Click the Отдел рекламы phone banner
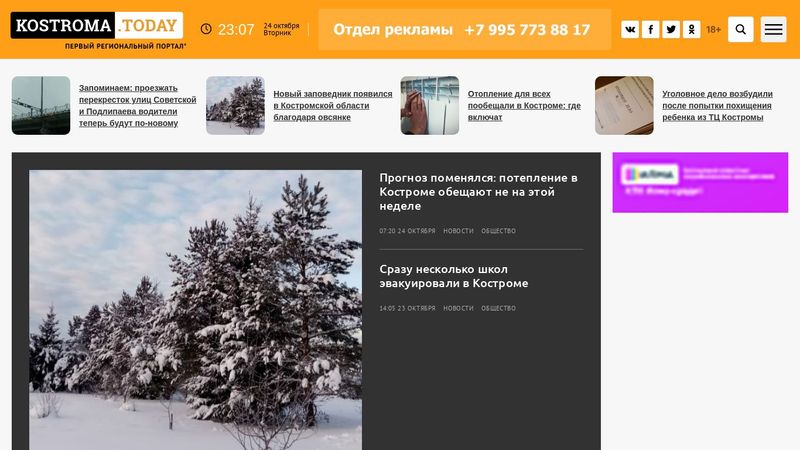This screenshot has width=800, height=450. click(464, 30)
